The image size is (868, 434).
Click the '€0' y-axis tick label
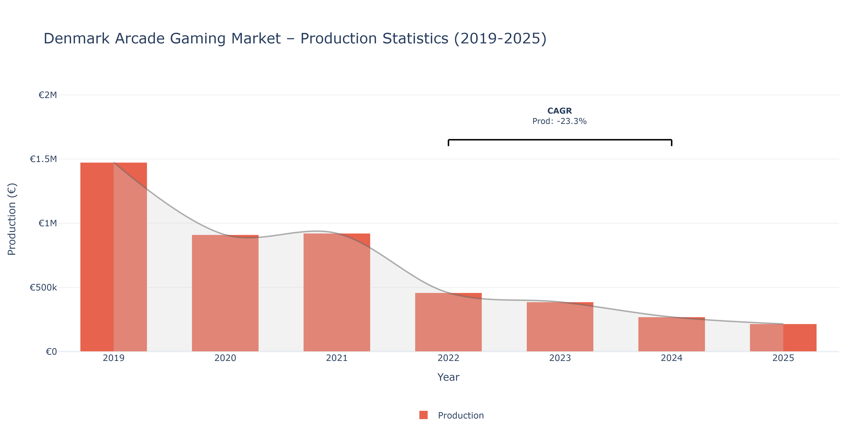(x=51, y=352)
